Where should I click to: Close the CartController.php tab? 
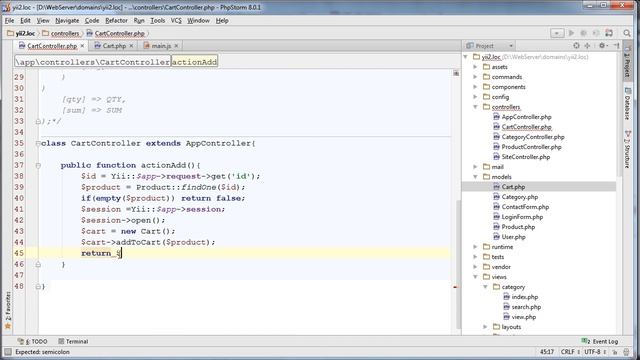82,46
